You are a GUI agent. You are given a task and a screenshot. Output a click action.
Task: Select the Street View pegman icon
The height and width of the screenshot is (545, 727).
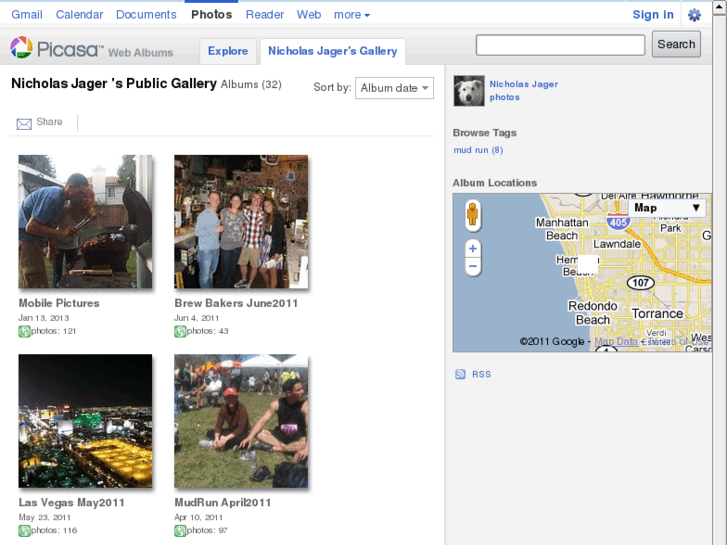pyautogui.click(x=473, y=215)
